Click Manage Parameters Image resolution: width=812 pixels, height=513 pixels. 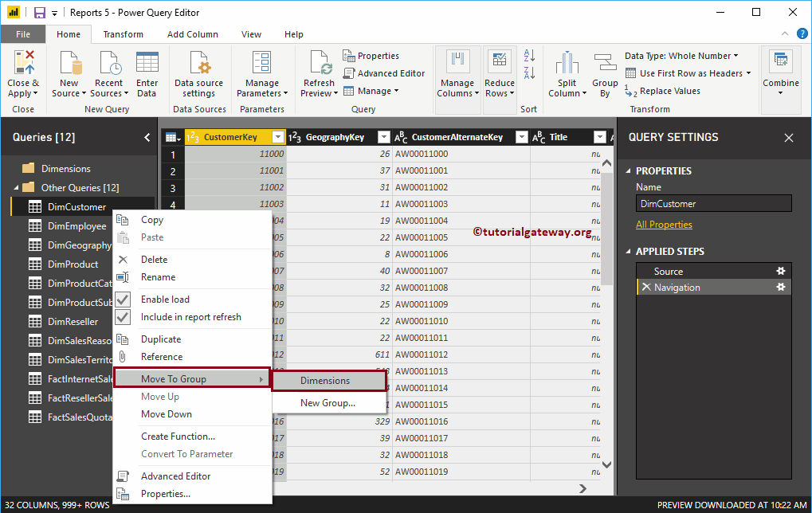262,73
